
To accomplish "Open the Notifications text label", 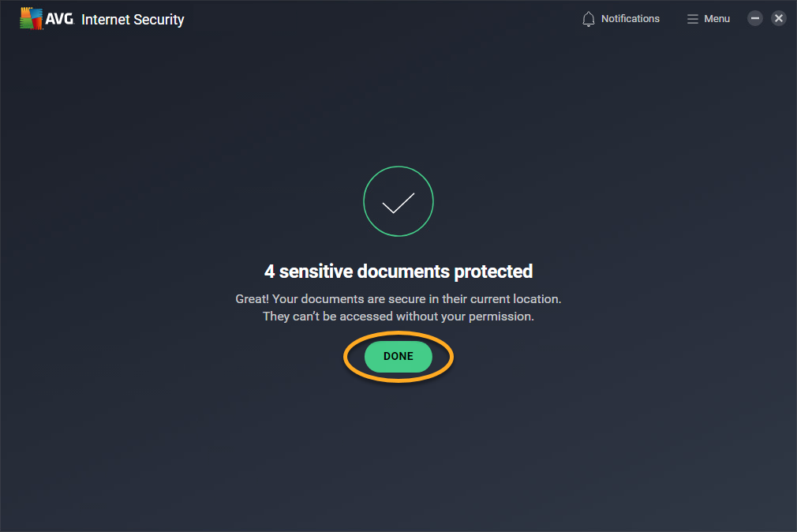I will (x=630, y=19).
